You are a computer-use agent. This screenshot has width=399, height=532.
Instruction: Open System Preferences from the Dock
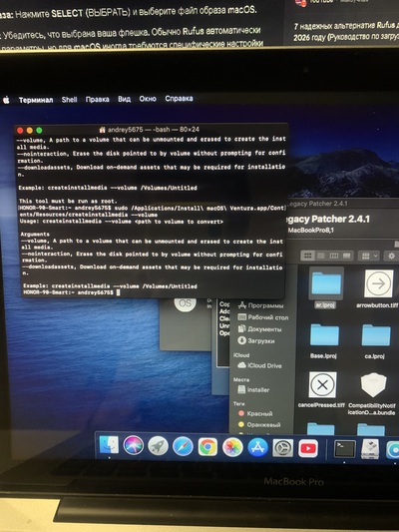282,448
